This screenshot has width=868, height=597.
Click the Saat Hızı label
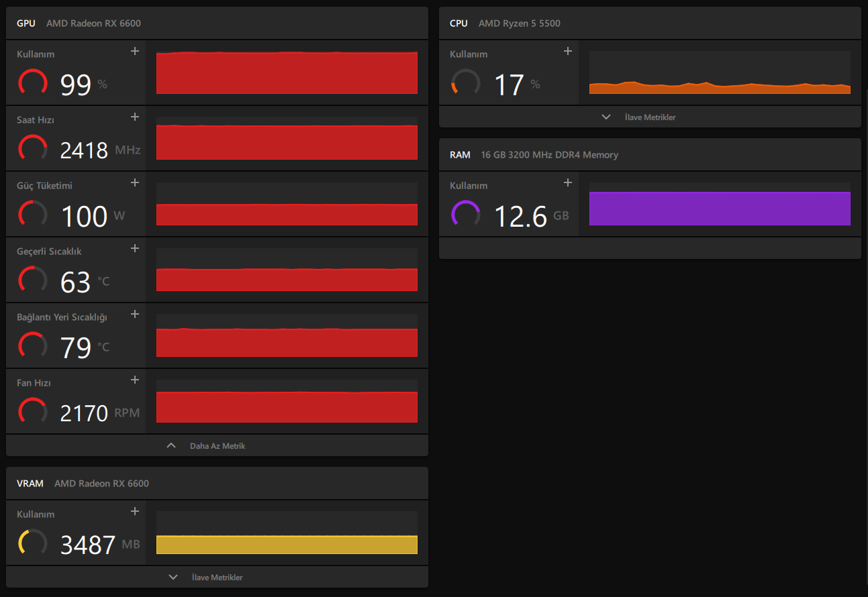[x=36, y=120]
